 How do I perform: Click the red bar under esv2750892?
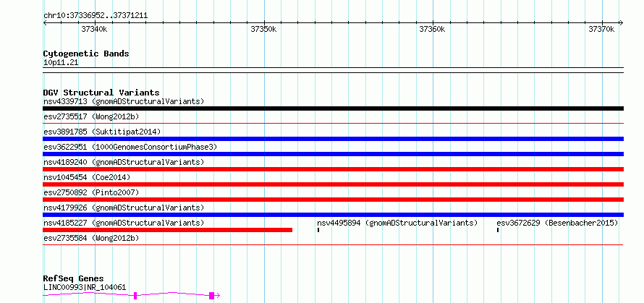point(333,200)
